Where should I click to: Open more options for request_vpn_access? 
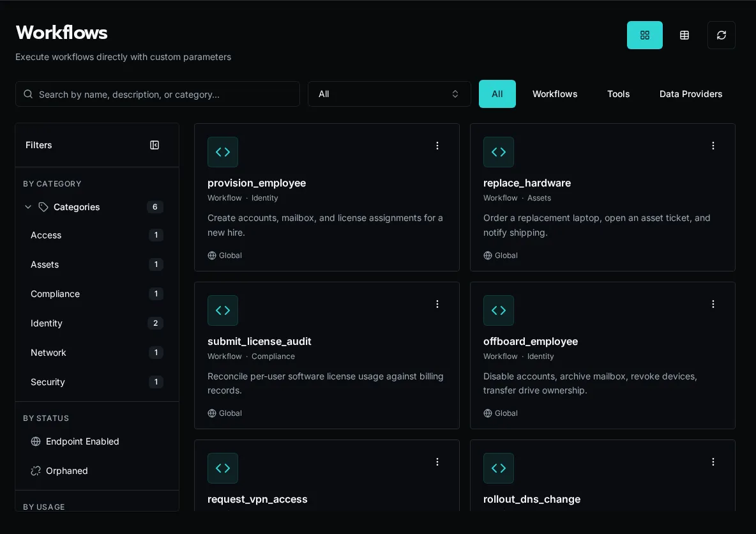[x=437, y=462]
